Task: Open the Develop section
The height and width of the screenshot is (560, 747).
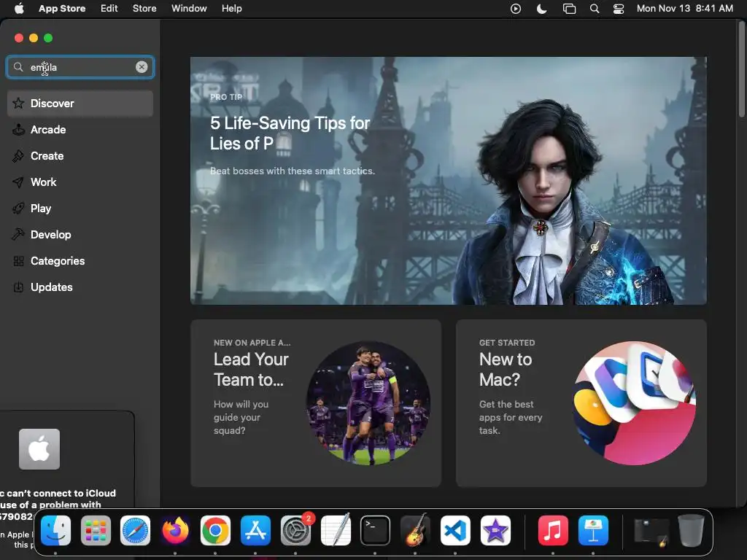Action: click(x=80, y=234)
